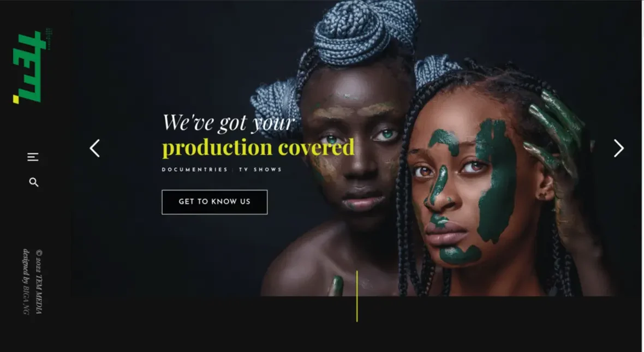Click the "We've got your" italic heading
This screenshot has height=352, width=644.
229,123
